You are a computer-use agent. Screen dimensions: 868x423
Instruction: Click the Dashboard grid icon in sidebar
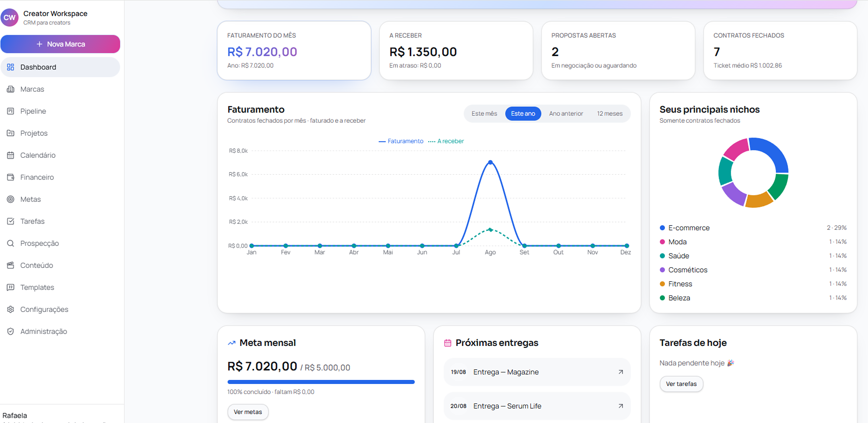pyautogui.click(x=10, y=67)
